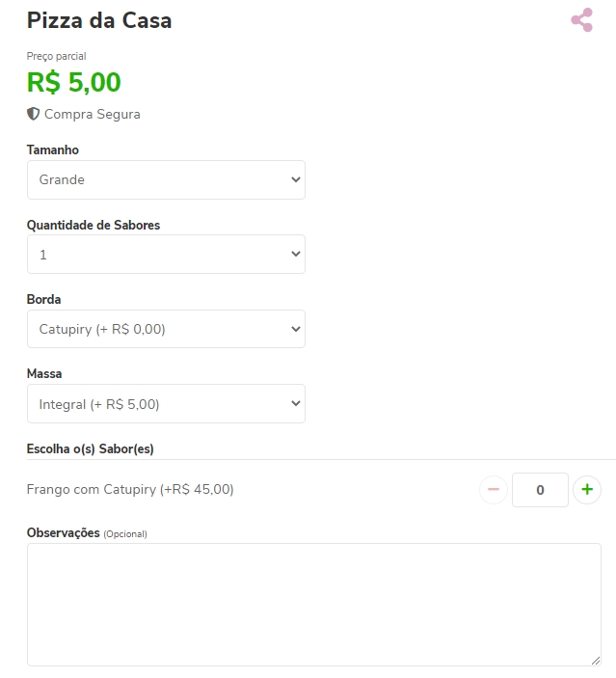Click the Compra Segura shield icon
Viewport: 616px width, 678px height.
pos(34,114)
